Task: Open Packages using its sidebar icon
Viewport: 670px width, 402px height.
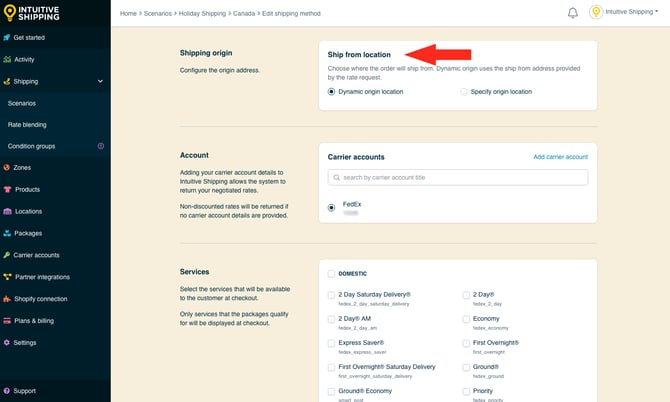Action: (x=8, y=233)
